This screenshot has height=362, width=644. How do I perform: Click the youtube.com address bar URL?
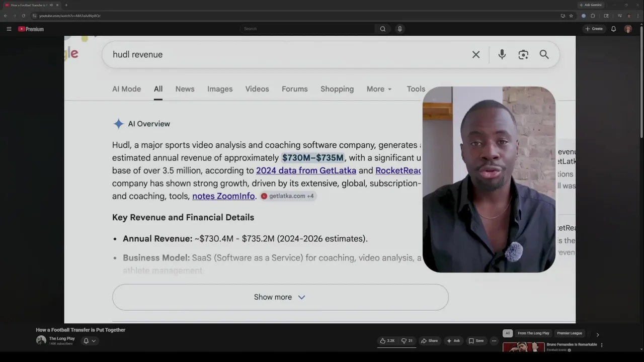70,16
